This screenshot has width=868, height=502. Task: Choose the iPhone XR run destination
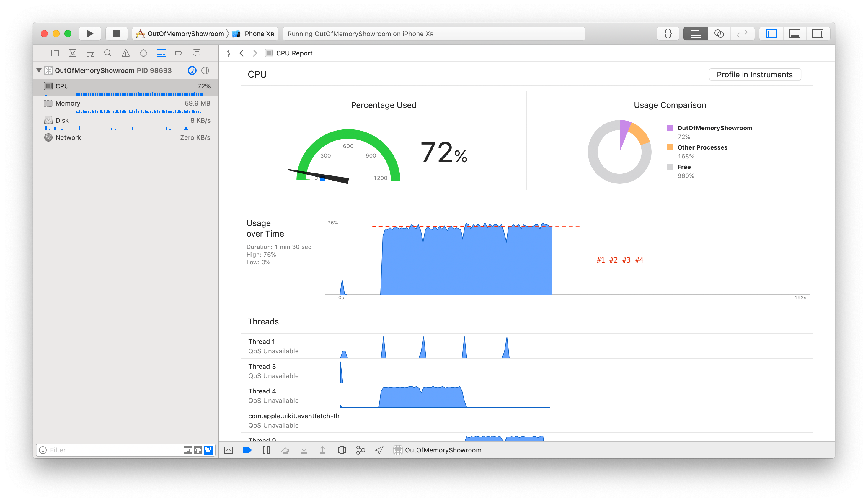(254, 34)
